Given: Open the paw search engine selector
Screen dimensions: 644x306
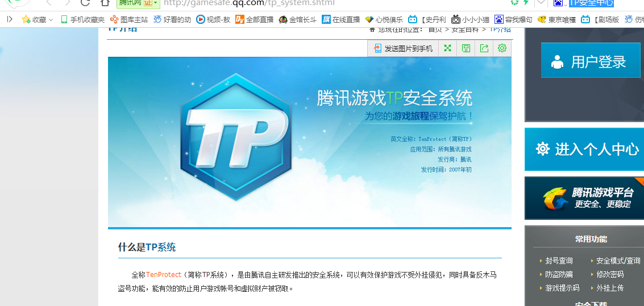Looking at the screenshot, I should point(560,3).
